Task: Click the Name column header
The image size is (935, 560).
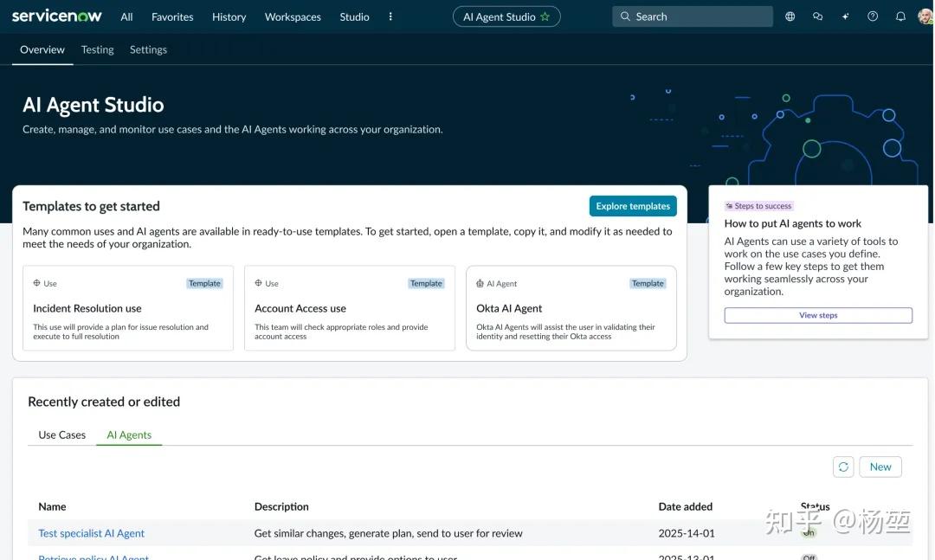Action: coord(53,506)
